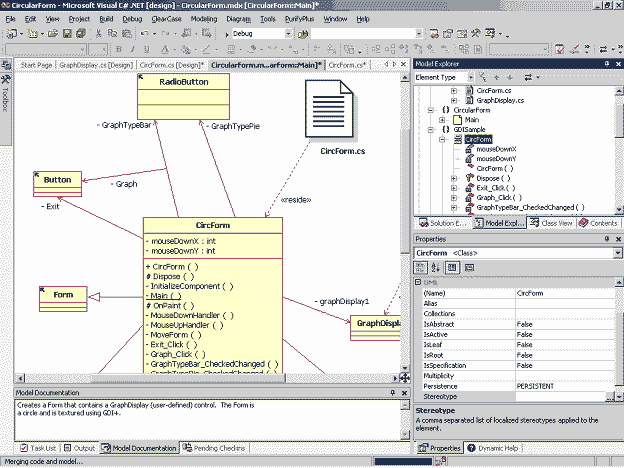The image size is (624, 468).
Task: Click the Alphabetic sort icon in Properties
Action: [434, 268]
